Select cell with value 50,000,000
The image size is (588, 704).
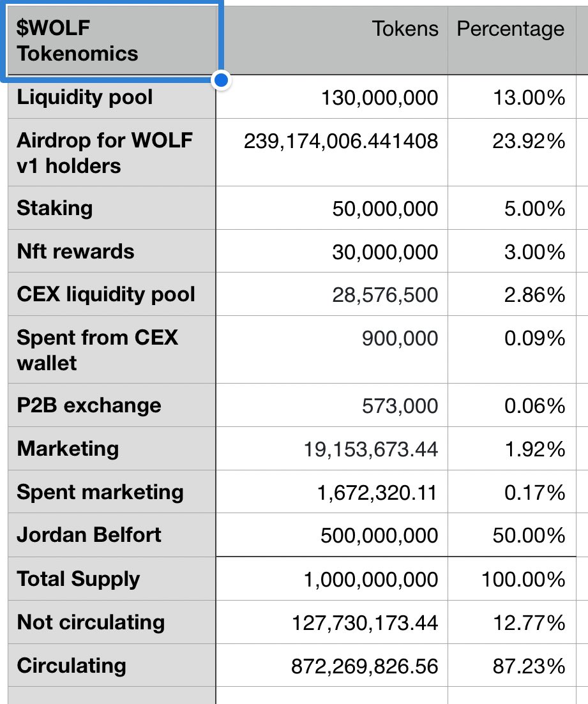tap(331, 208)
